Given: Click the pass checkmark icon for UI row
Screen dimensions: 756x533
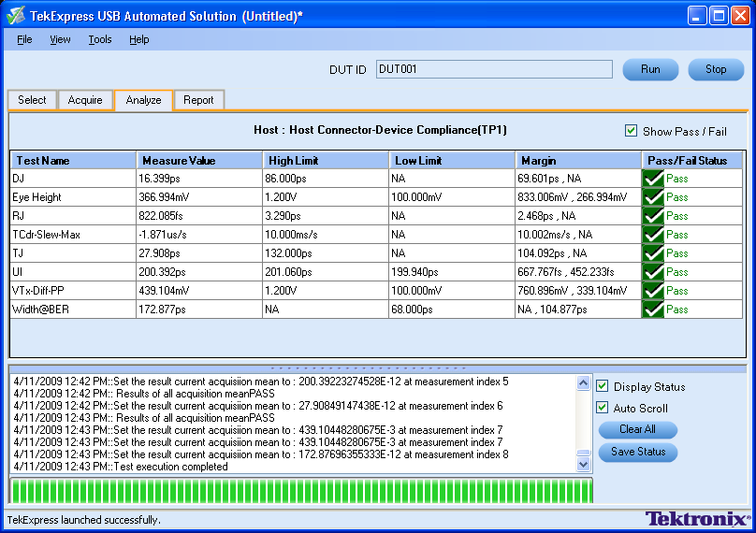Looking at the screenshot, I should tap(653, 272).
